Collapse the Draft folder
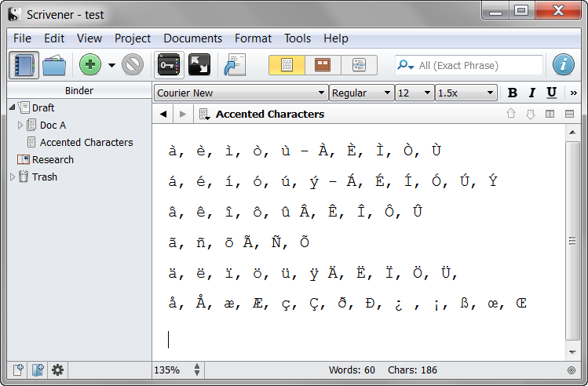Viewport: 588px width, 386px height. point(12,107)
